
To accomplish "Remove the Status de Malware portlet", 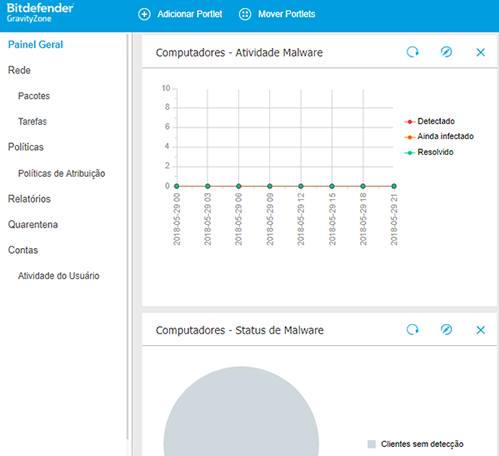I will [481, 330].
